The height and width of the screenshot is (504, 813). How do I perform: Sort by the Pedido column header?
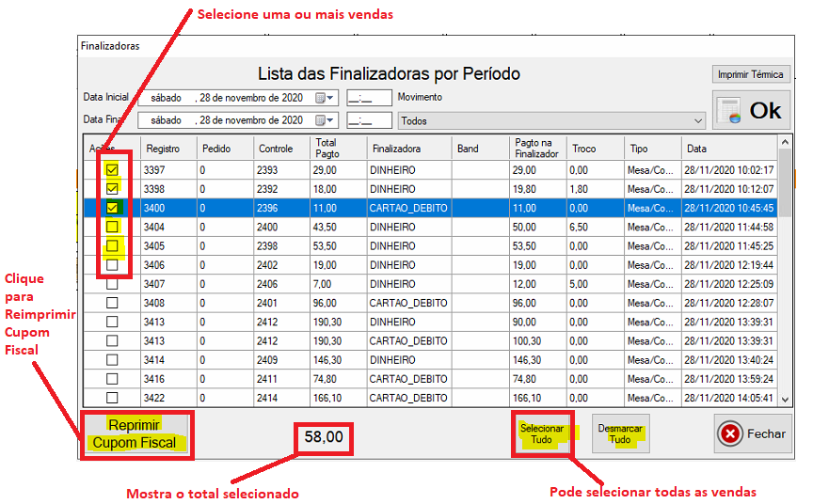click(225, 149)
